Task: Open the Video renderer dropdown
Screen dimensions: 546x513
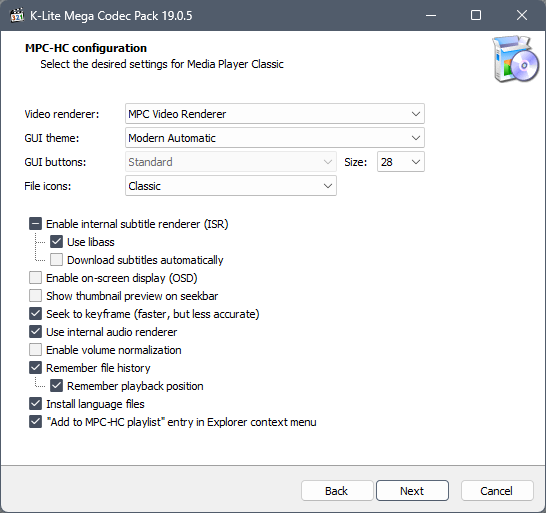Action: 275,114
